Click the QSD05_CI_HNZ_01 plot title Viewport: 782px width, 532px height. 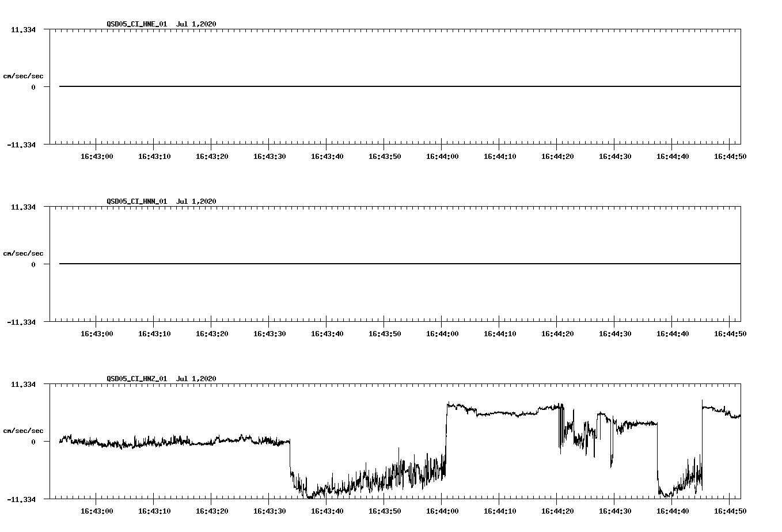pyautogui.click(x=161, y=379)
